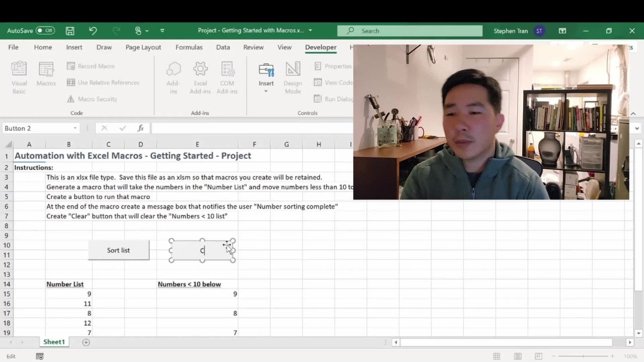The width and height of the screenshot is (644, 362).
Task: Add a new sheet with plus icon
Action: [x=86, y=342]
